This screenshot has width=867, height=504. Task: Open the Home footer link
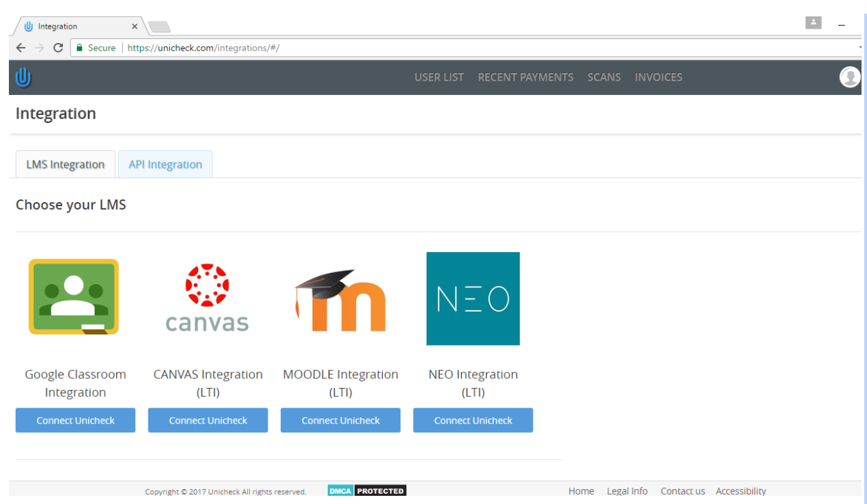[x=581, y=491]
